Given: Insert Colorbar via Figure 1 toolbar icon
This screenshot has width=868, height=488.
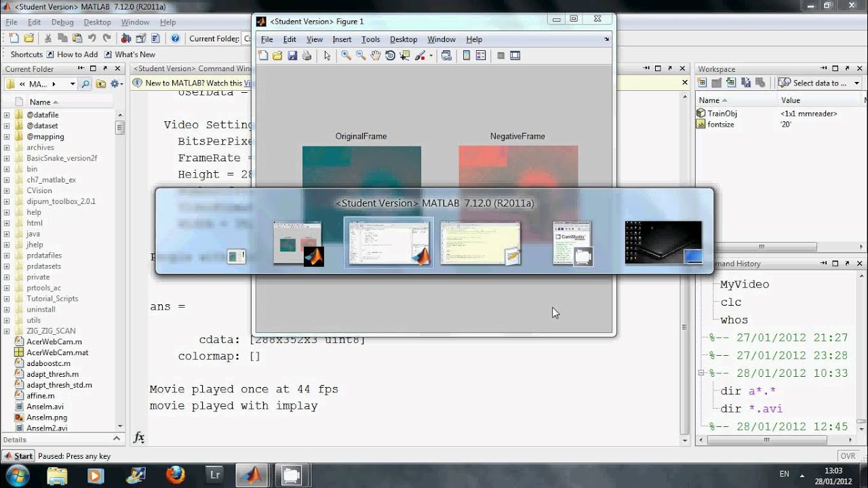Looking at the screenshot, I should click(x=467, y=56).
